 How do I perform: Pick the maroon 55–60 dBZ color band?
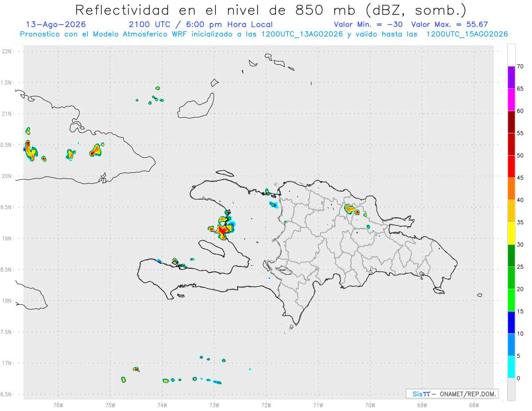511,122
